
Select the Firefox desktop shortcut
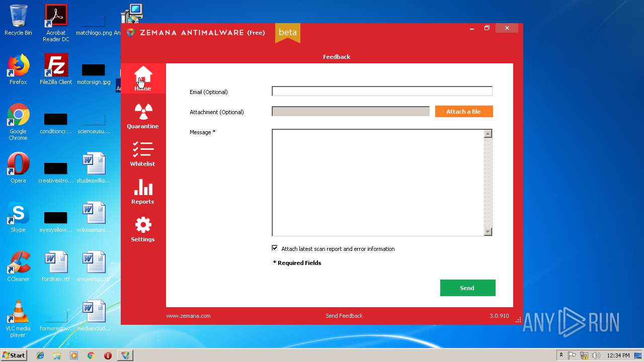pyautogui.click(x=18, y=69)
